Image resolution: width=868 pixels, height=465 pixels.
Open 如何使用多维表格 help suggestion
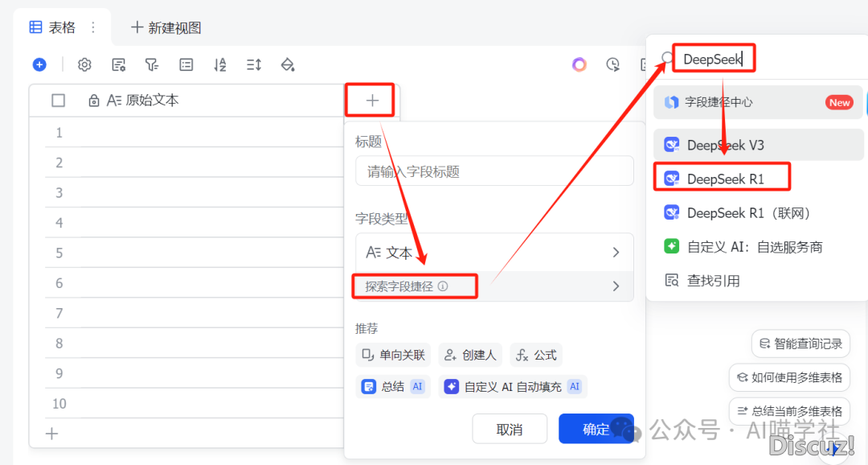tap(789, 378)
